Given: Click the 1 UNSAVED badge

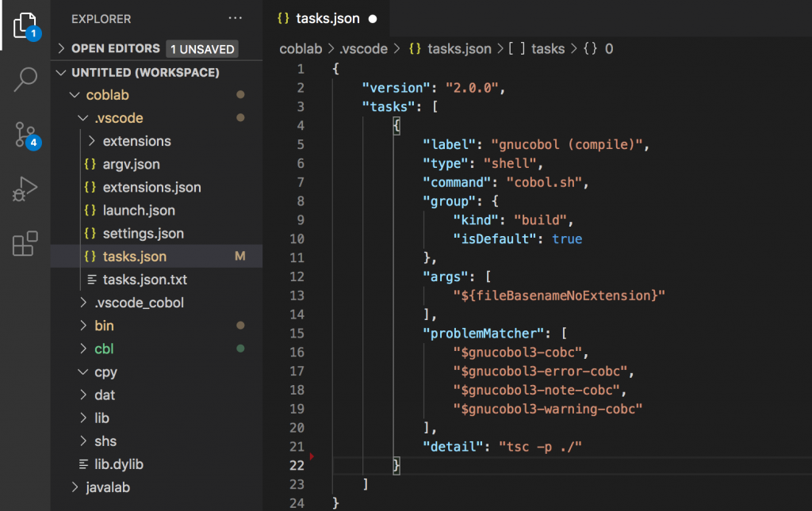Looking at the screenshot, I should click(202, 49).
